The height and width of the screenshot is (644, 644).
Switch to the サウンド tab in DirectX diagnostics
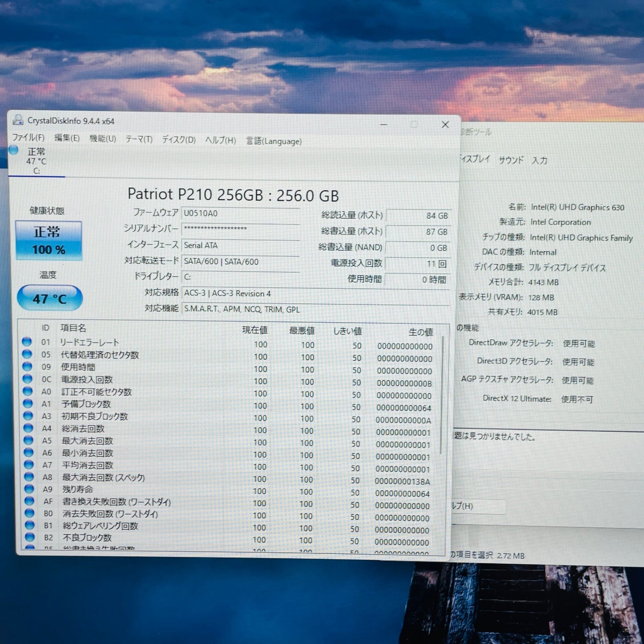pyautogui.click(x=510, y=161)
